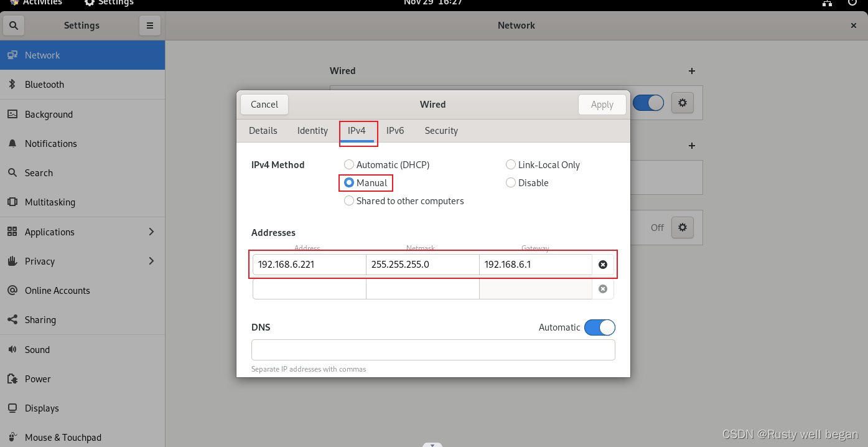Click the second plus icon below Wired
The width and height of the screenshot is (868, 447).
pos(692,146)
